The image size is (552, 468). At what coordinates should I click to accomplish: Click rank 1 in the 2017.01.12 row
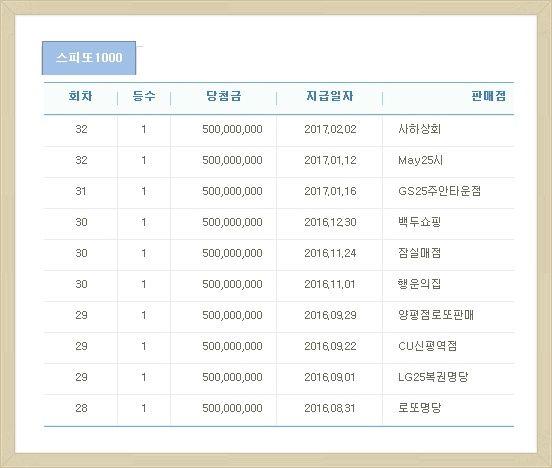[144, 160]
